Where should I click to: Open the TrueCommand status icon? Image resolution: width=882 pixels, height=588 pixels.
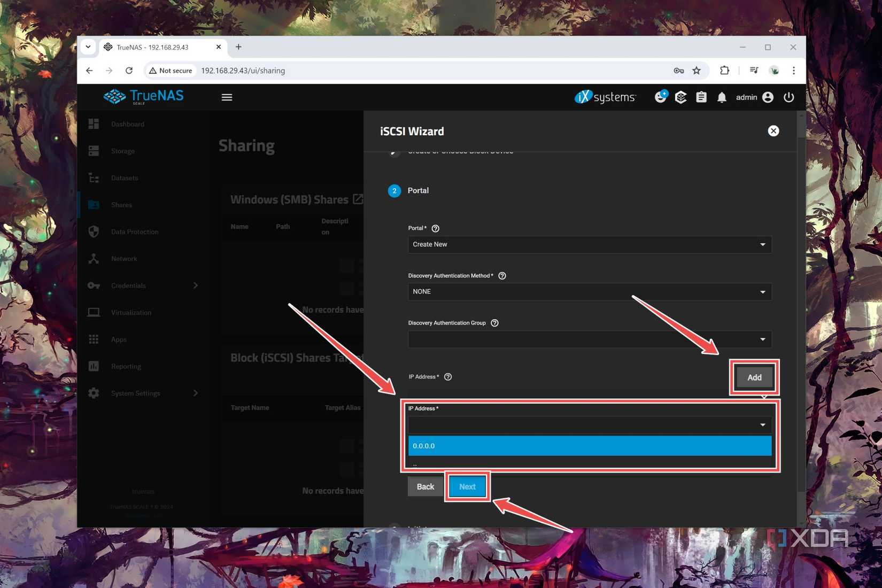(661, 97)
